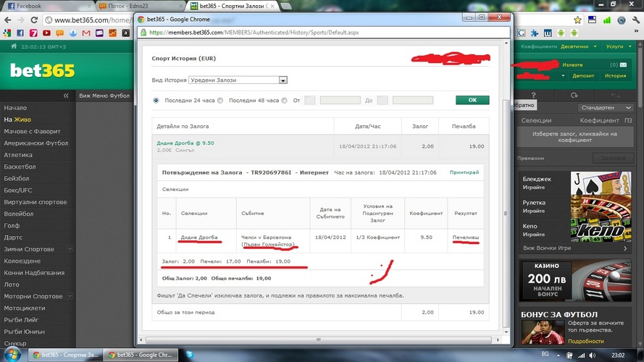This screenshot has height=362, width=644.
Task: Expand the account balance arrow next to Депозит
Action: (x=563, y=75)
